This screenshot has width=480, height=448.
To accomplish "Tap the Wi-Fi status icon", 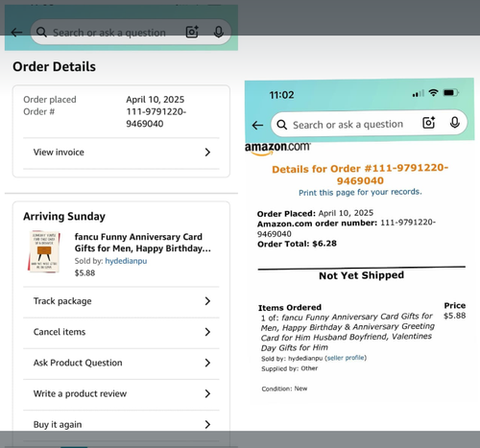I will coord(433,93).
